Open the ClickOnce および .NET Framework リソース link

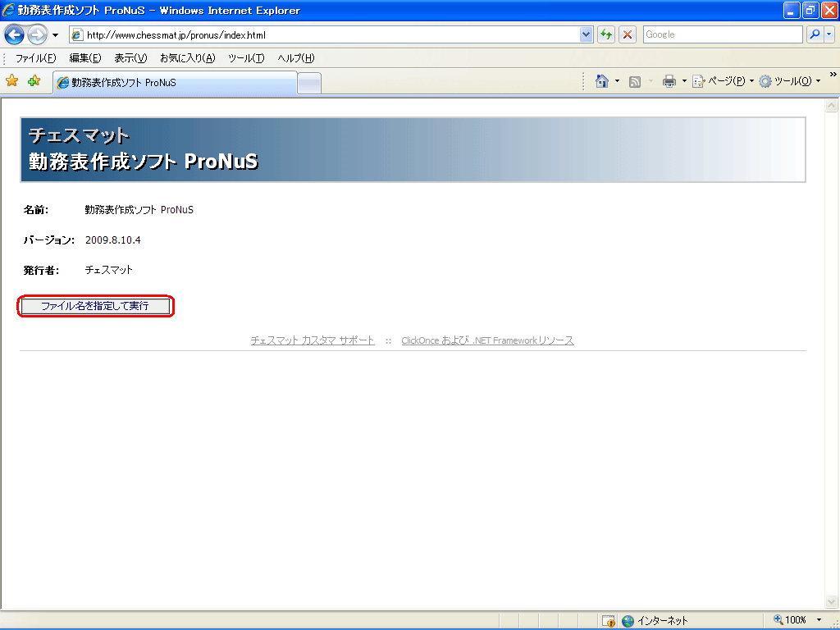coord(487,340)
